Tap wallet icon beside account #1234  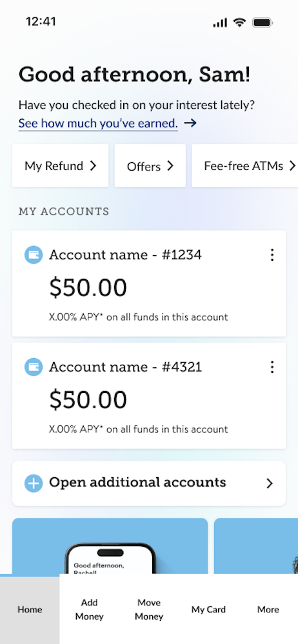pyautogui.click(x=34, y=254)
